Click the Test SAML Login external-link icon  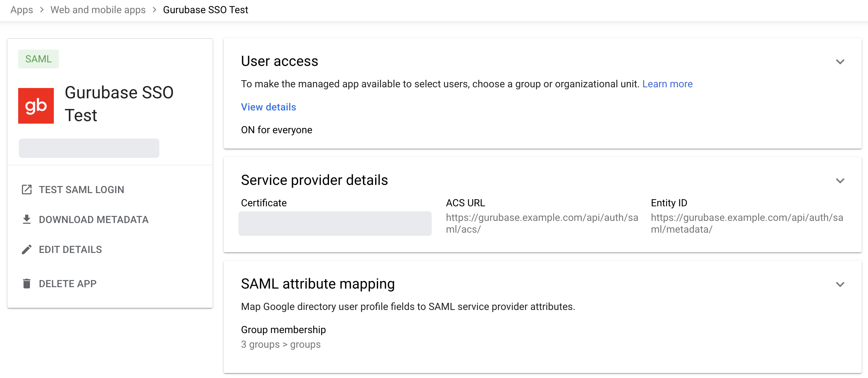27,190
